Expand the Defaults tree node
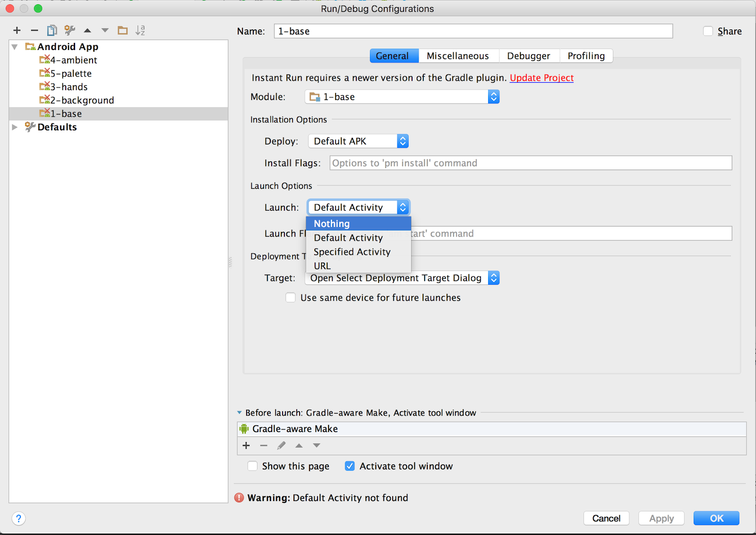The image size is (756, 535). coord(15,127)
